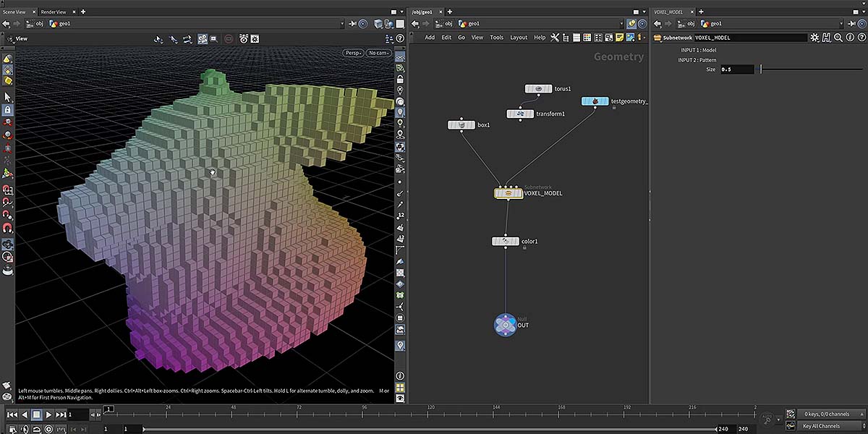Viewport: 868px width, 434px height.
Task: Open the Persp viewport dropdown
Action: pos(353,53)
